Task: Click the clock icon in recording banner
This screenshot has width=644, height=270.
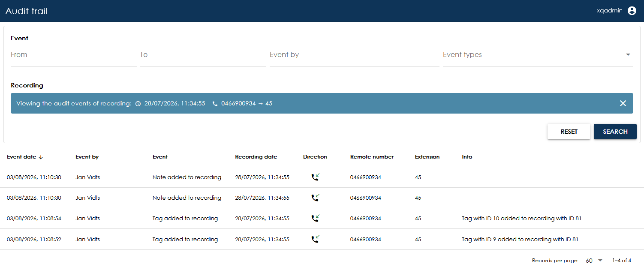Action: (x=138, y=104)
